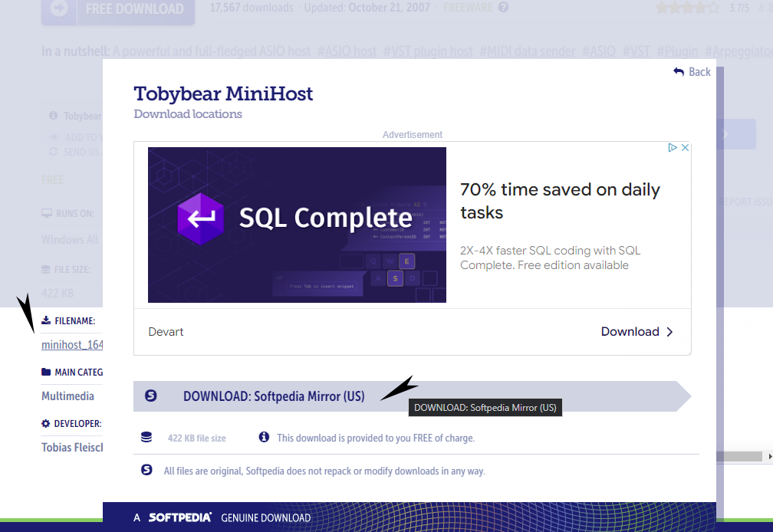Click the Back arrow icon
The image size is (773, 532).
(x=679, y=72)
